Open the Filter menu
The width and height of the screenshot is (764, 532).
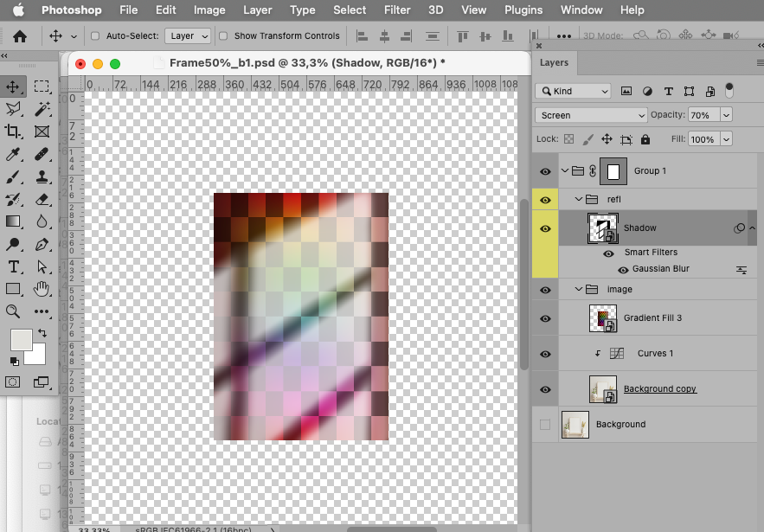tap(397, 10)
